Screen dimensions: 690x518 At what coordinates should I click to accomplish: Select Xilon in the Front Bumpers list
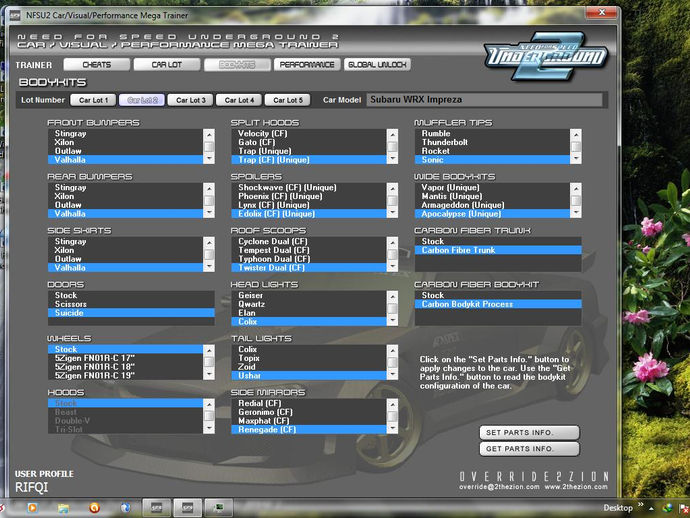[x=125, y=142]
